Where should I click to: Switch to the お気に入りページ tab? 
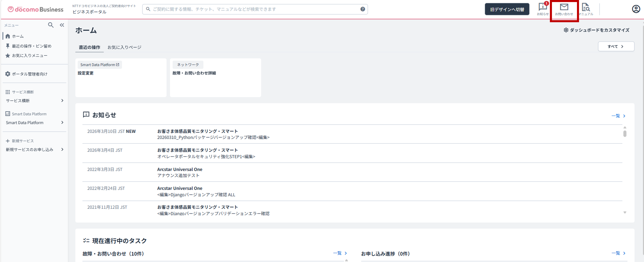(x=124, y=47)
